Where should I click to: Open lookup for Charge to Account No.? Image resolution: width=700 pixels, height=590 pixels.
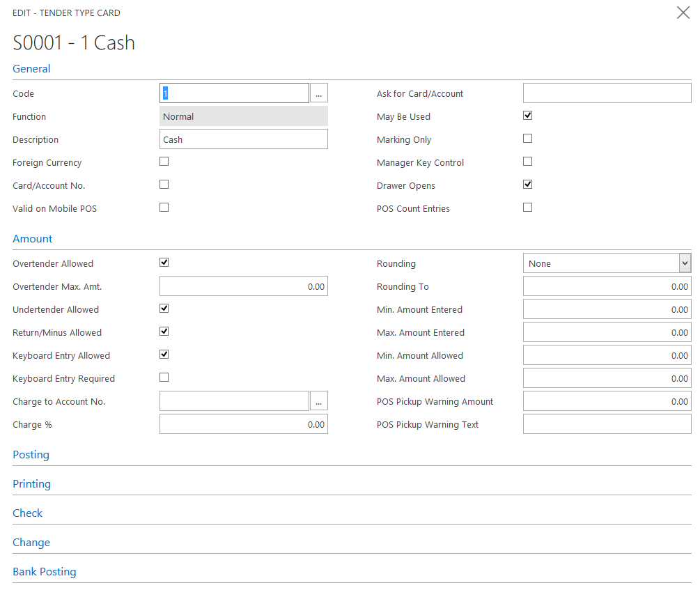click(x=318, y=401)
